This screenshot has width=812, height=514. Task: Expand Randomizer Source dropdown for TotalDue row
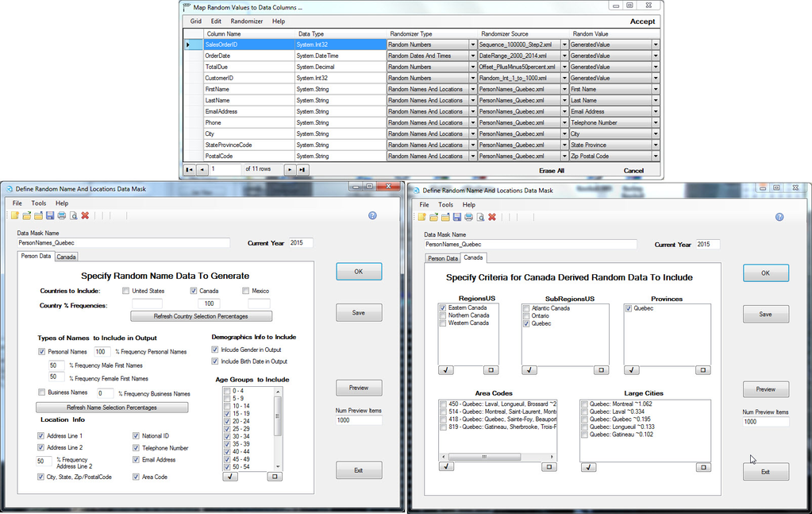pos(563,68)
